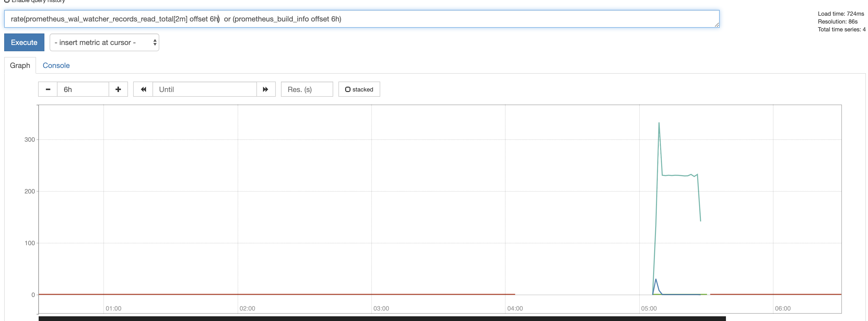Switch to the Console tab
The height and width of the screenshot is (321, 868).
click(x=56, y=65)
